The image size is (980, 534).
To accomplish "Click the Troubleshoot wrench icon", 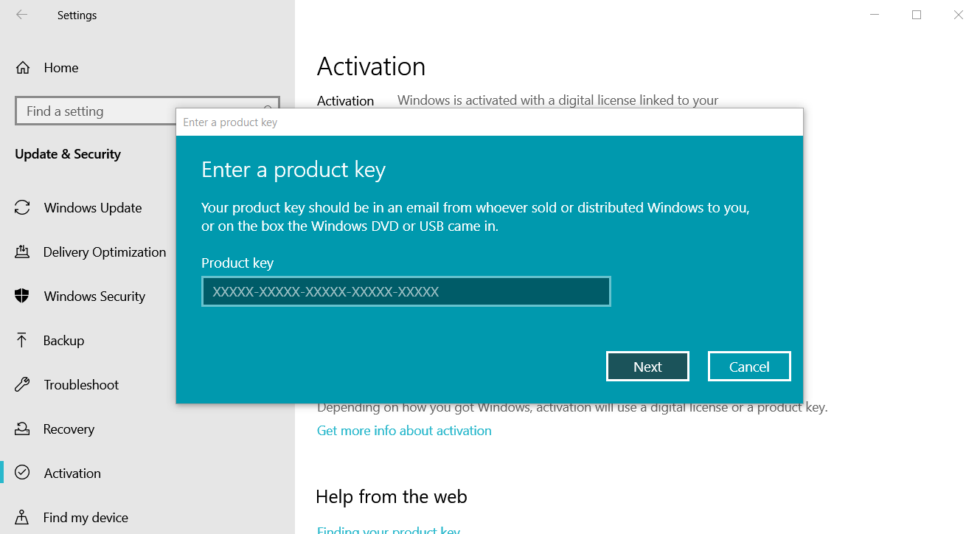I will click(22, 385).
